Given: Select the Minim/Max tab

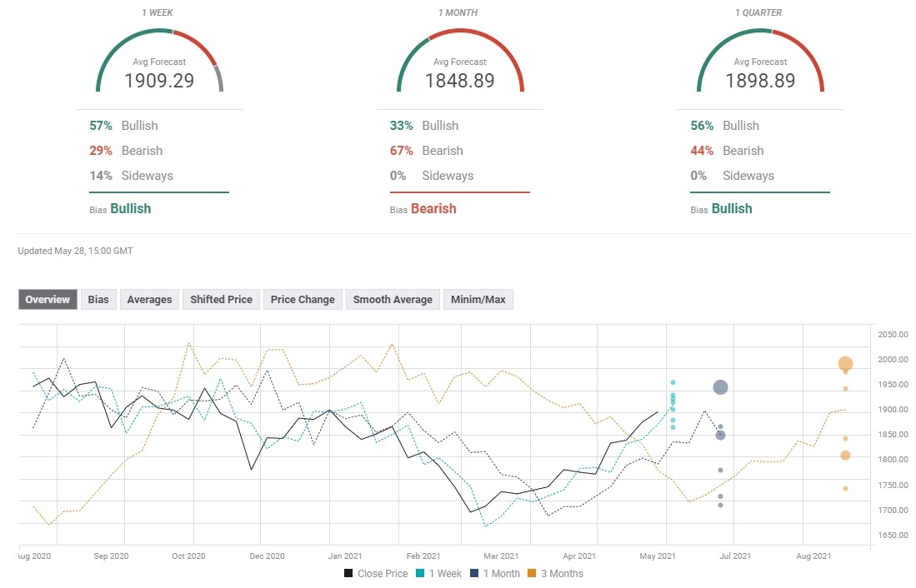Looking at the screenshot, I should pos(478,299).
